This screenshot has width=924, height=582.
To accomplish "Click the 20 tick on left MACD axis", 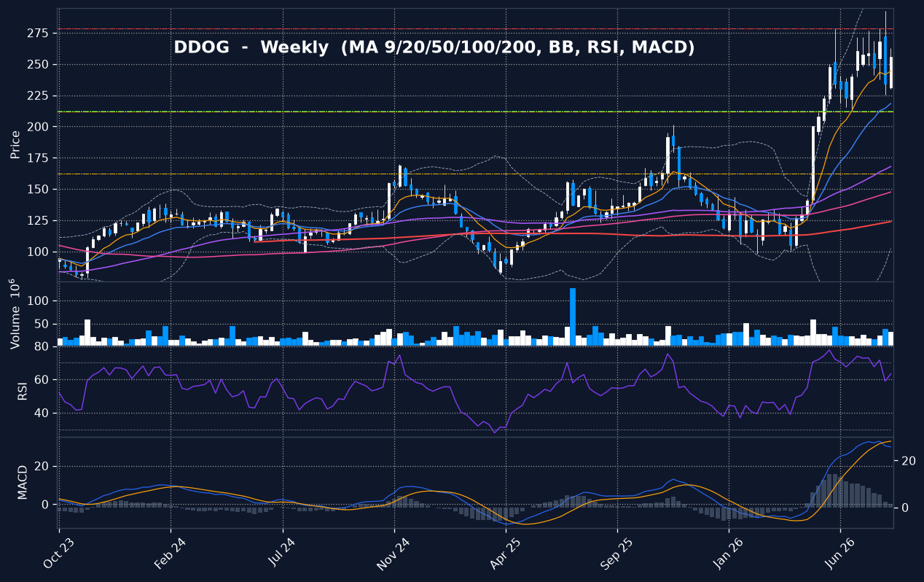I will click(x=42, y=467).
